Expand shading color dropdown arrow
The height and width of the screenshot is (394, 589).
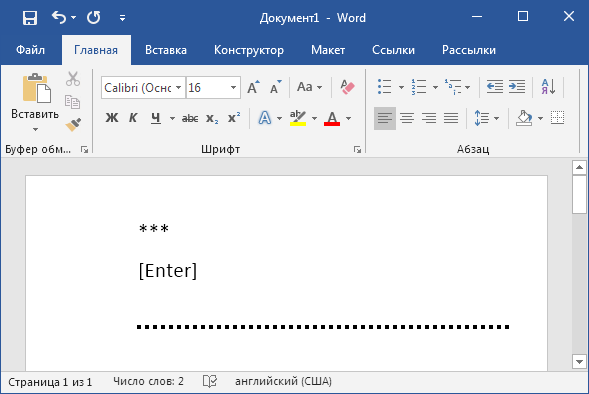[541, 119]
